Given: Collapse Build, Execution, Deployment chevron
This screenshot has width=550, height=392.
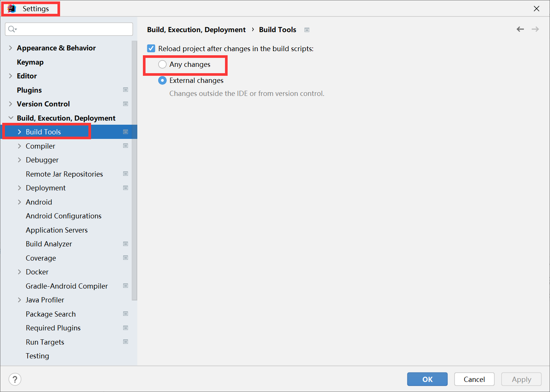Looking at the screenshot, I should tap(10, 118).
